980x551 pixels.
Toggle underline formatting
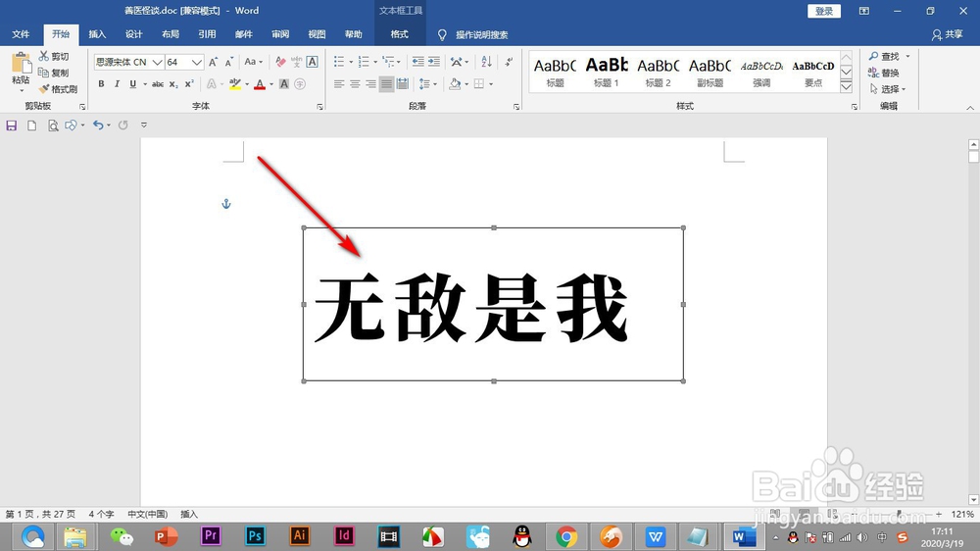tap(132, 83)
